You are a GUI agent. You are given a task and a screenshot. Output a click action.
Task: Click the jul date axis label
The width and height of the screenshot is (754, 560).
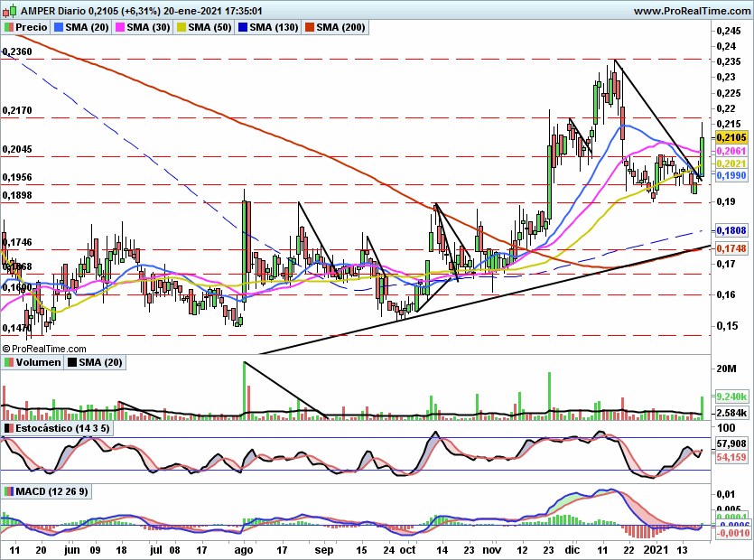click(x=156, y=550)
